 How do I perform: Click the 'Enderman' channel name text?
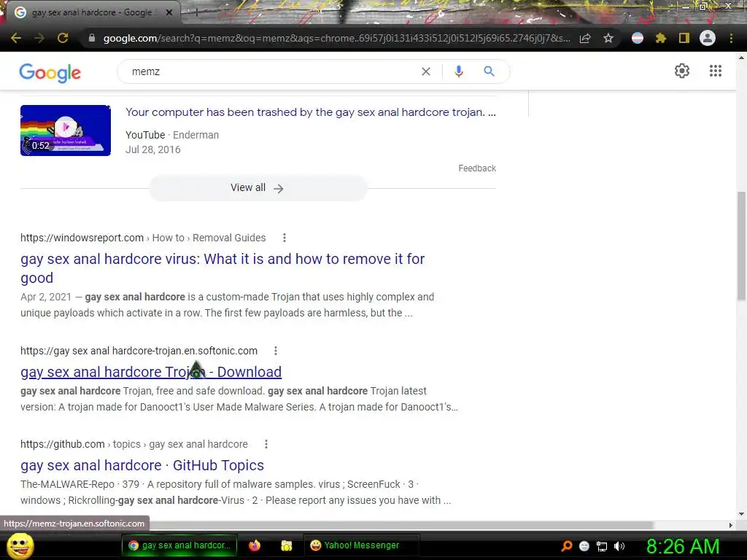point(196,135)
